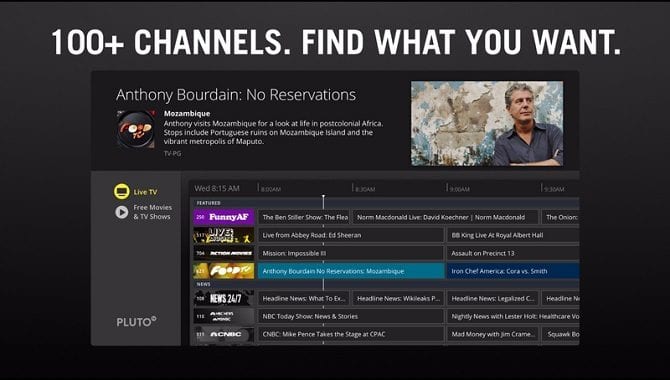Viewport: 670px width, 380px height.
Task: Click the FEATURED section header
Action: click(209, 203)
